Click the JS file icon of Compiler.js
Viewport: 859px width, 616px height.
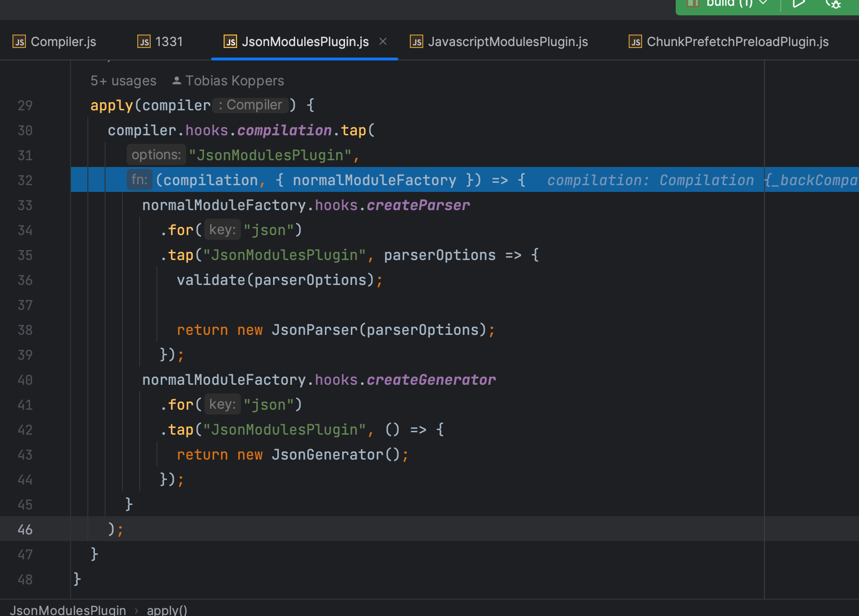coord(19,42)
